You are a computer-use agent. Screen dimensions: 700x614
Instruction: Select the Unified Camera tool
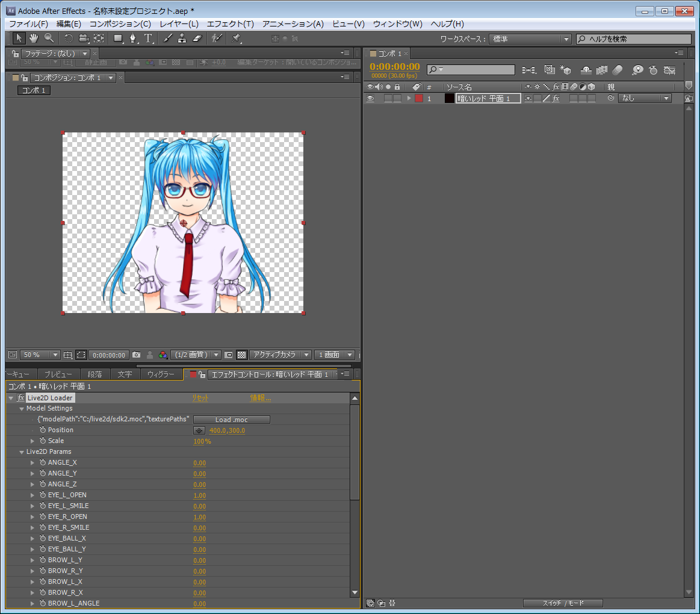coord(84,39)
